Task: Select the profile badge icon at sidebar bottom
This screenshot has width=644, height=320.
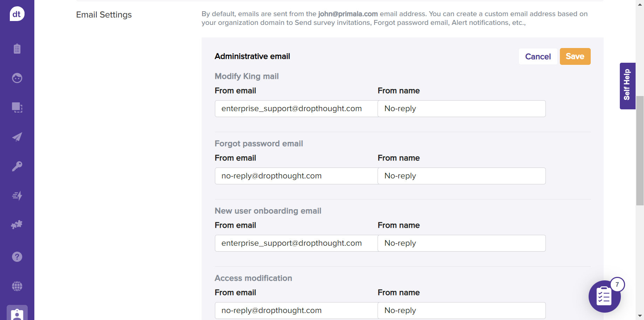Action: coord(17,313)
